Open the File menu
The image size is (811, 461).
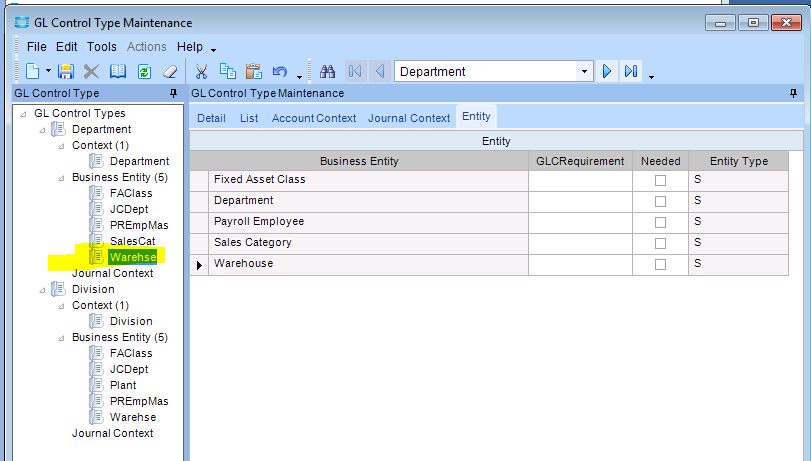point(36,47)
